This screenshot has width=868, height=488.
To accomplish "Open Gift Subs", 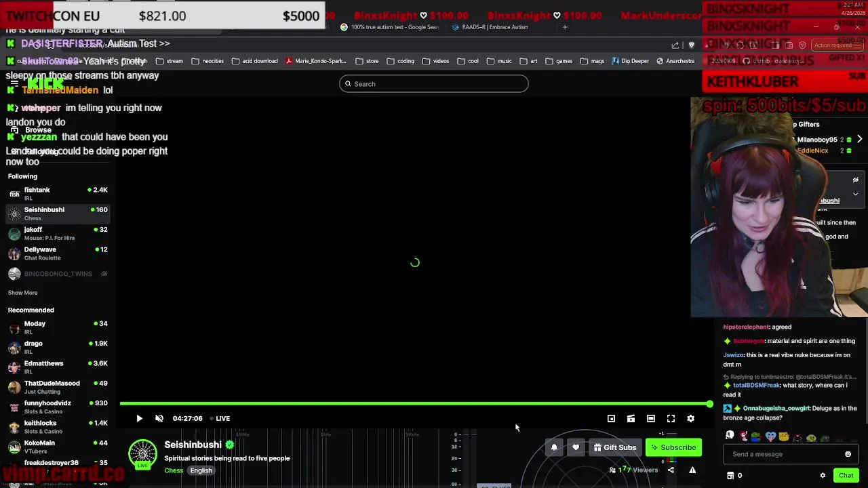I will [615, 447].
